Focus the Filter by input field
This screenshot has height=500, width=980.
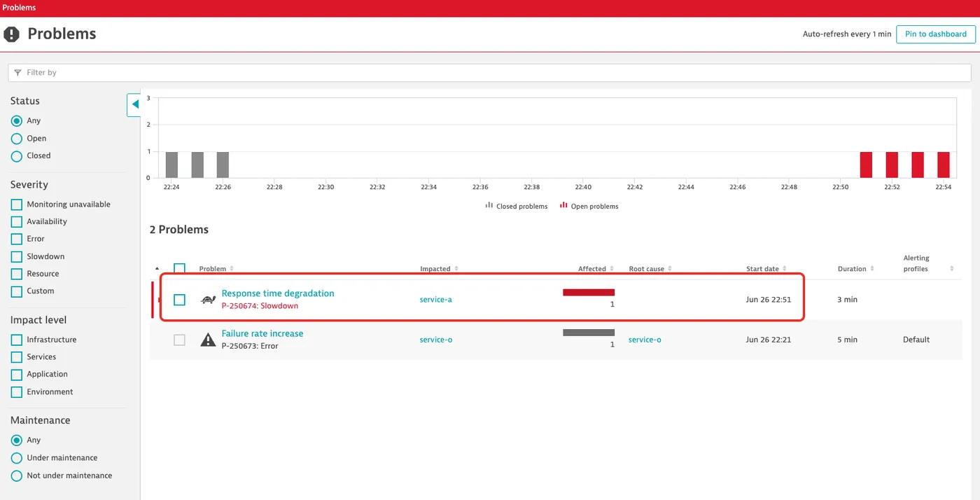pyautogui.click(x=489, y=73)
